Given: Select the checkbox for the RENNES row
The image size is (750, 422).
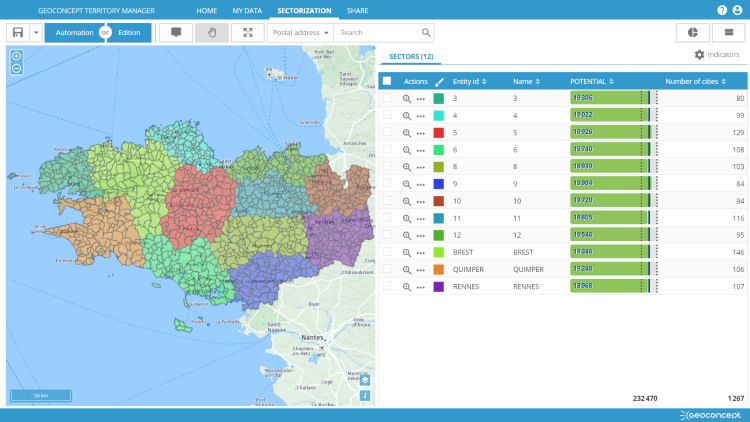Looking at the screenshot, I should pyautogui.click(x=387, y=287).
